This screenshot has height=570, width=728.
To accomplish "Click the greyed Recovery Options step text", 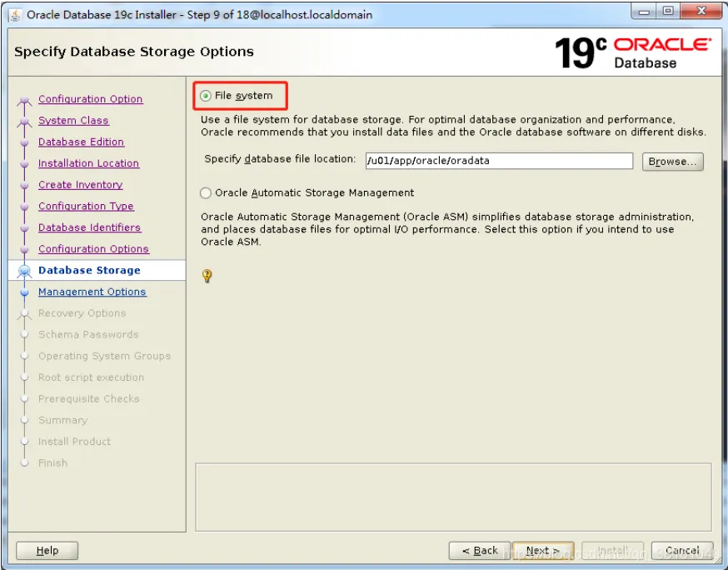I will point(82,313).
